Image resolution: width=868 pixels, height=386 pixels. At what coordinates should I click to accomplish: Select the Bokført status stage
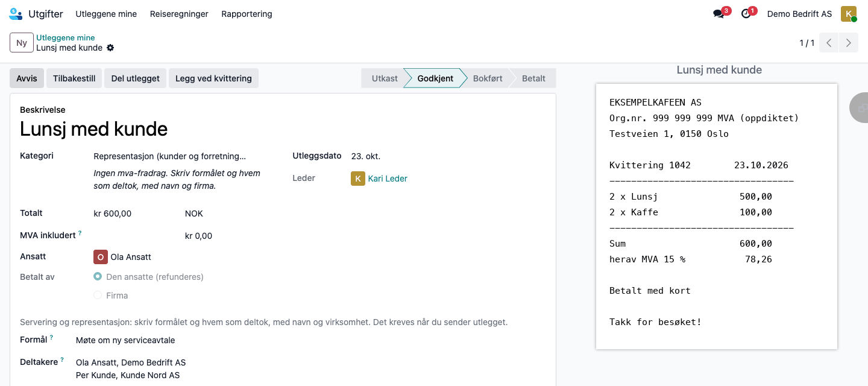pyautogui.click(x=488, y=78)
